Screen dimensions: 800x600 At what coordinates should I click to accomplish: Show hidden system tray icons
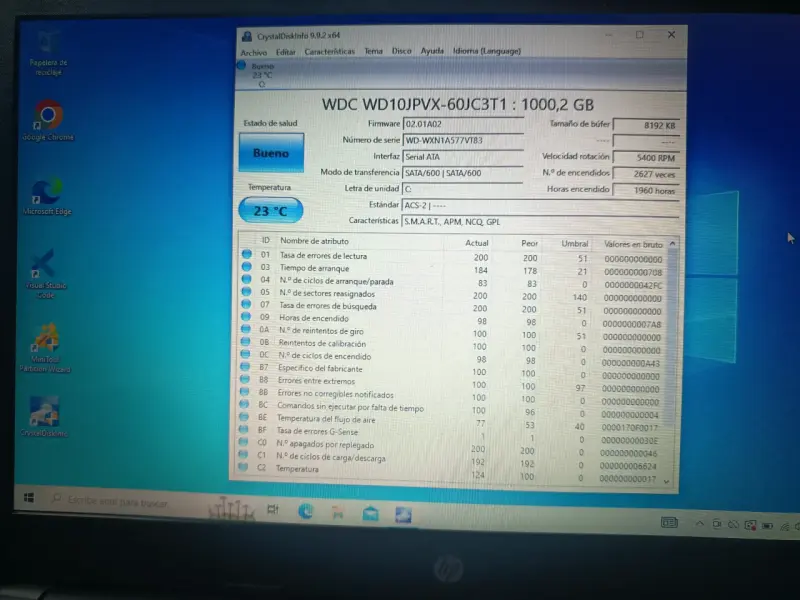(699, 523)
